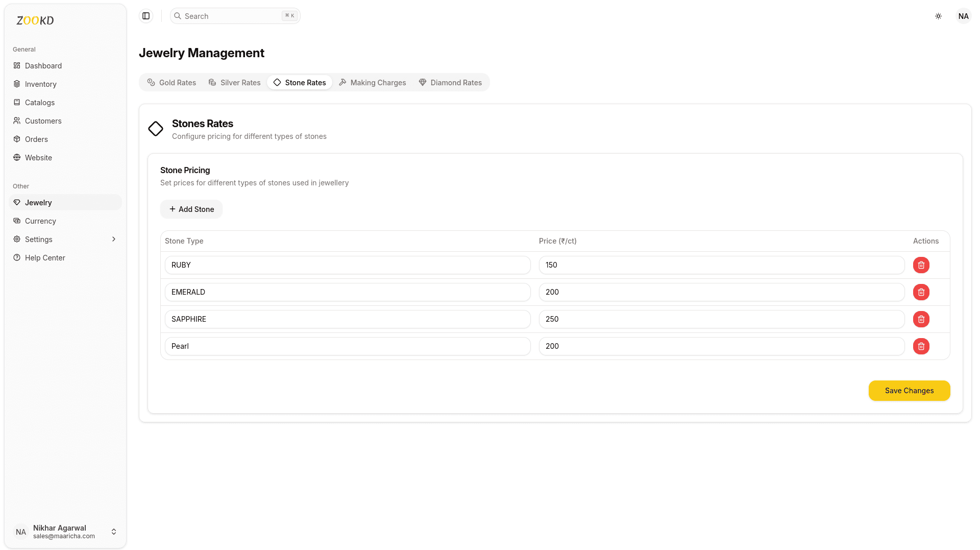Viewport: 980px width, 550px height.
Task: Click the Add Stone button
Action: [x=191, y=209]
